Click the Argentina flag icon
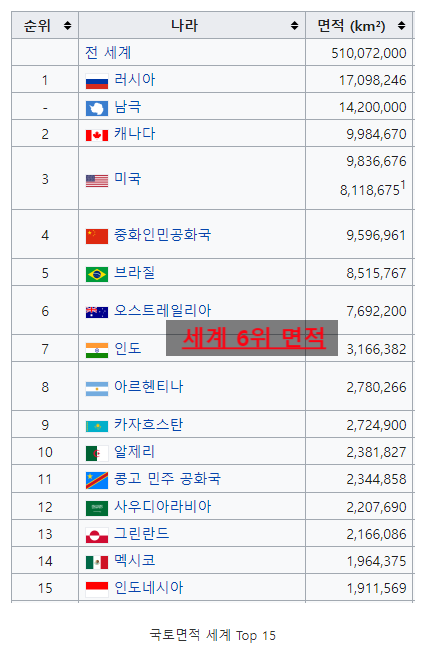This screenshot has height=650, width=427. (x=97, y=388)
